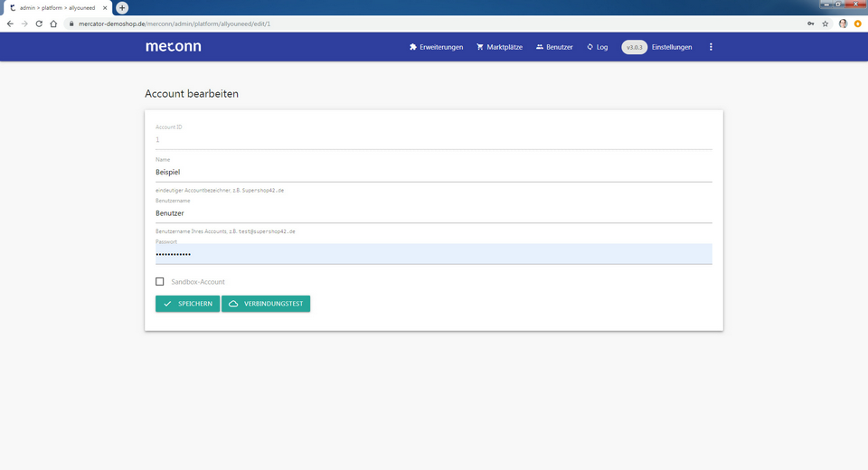The width and height of the screenshot is (868, 470).
Task: Click the Sandbox-Account label text
Action: (x=198, y=282)
